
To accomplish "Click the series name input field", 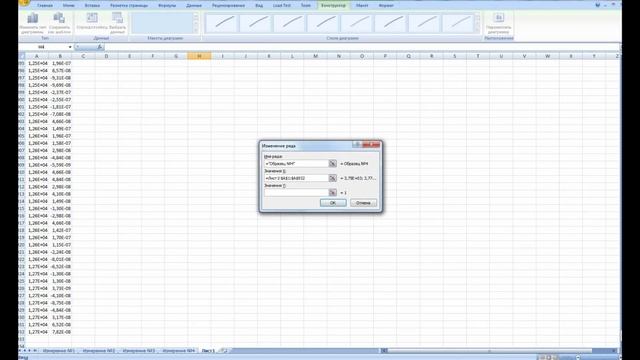I will pos(296,164).
